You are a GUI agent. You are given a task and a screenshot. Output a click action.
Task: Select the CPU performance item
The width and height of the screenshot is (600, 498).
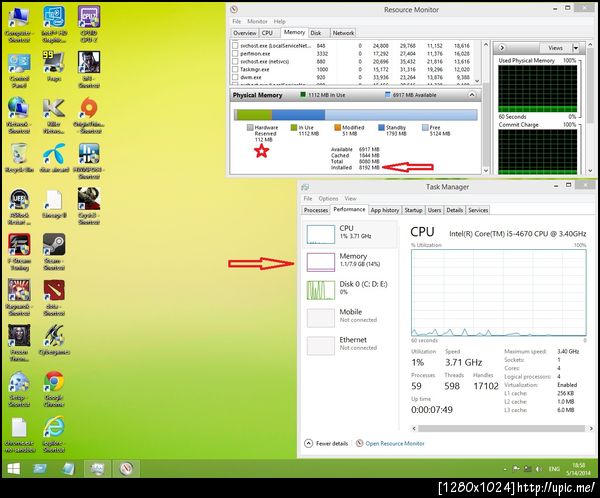tap(351, 233)
